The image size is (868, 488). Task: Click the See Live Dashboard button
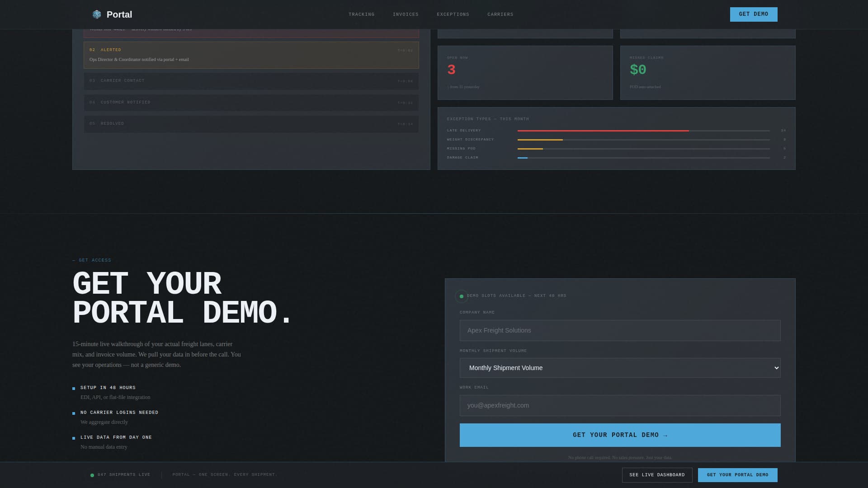(x=657, y=475)
